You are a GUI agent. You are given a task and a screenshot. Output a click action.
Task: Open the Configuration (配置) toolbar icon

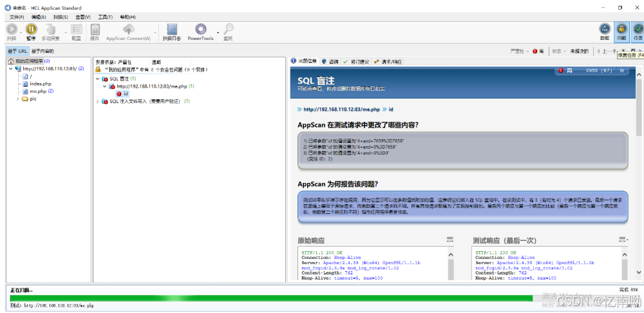point(77,29)
